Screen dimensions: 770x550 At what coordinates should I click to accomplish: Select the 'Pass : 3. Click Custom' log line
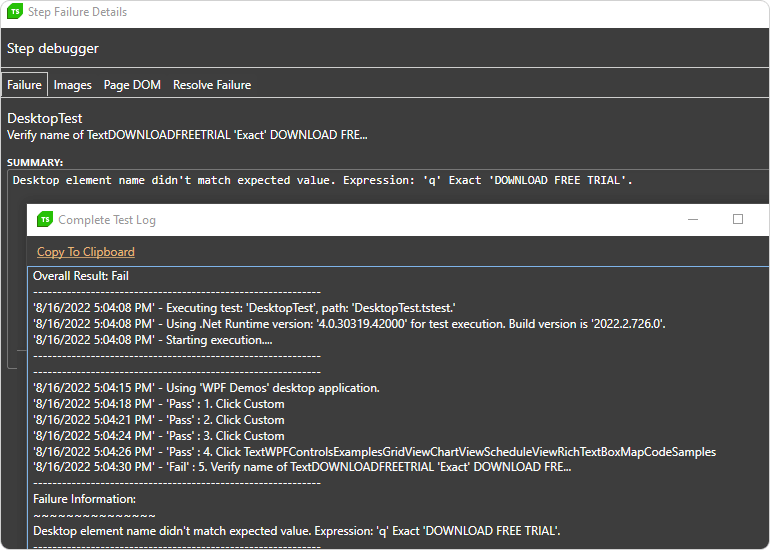pyautogui.click(x=159, y=436)
